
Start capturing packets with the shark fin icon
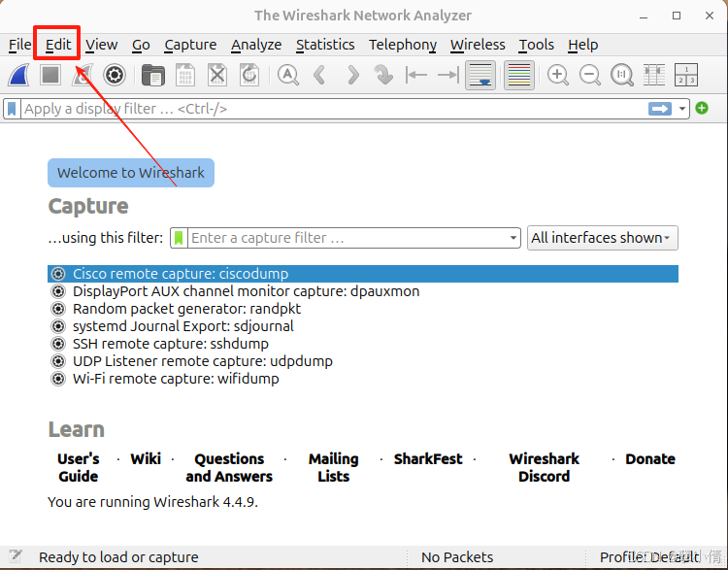[19, 75]
